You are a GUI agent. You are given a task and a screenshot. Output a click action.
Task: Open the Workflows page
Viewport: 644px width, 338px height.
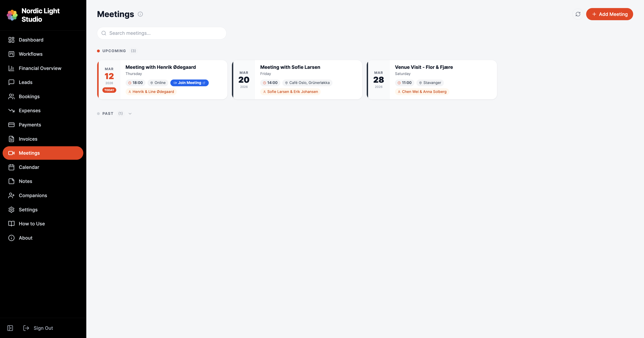pyautogui.click(x=31, y=54)
